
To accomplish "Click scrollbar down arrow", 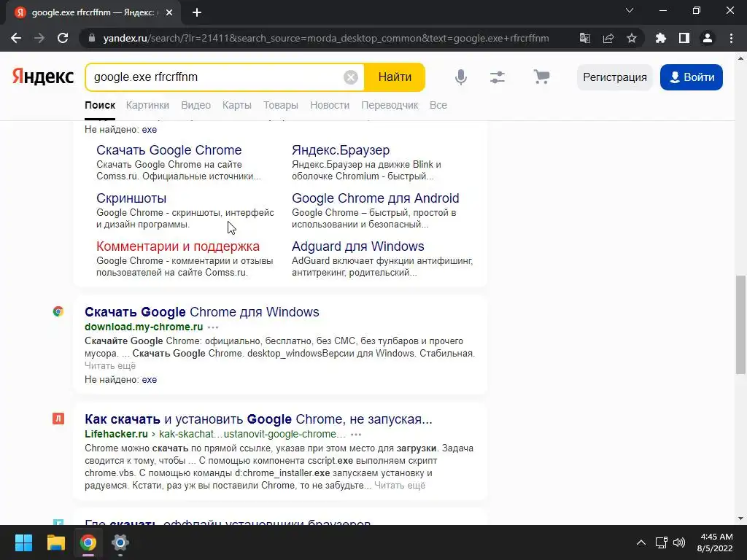I will point(741,518).
